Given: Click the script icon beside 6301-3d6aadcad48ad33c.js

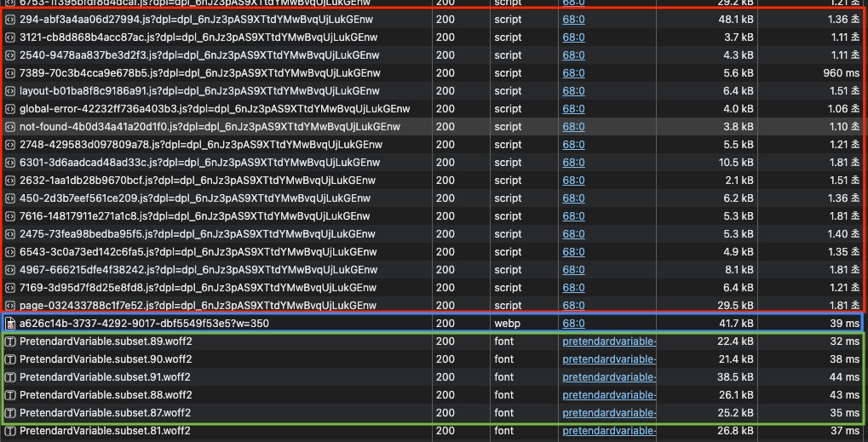Looking at the screenshot, I should click(9, 163).
